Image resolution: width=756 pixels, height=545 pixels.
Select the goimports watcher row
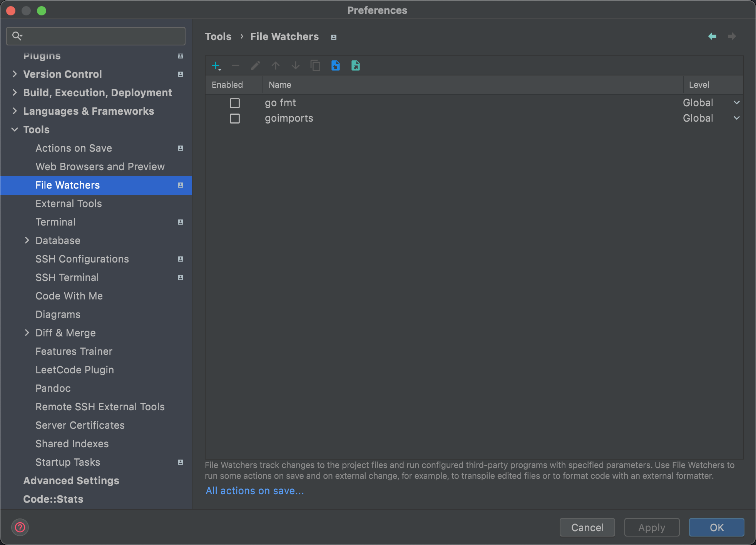pos(474,118)
